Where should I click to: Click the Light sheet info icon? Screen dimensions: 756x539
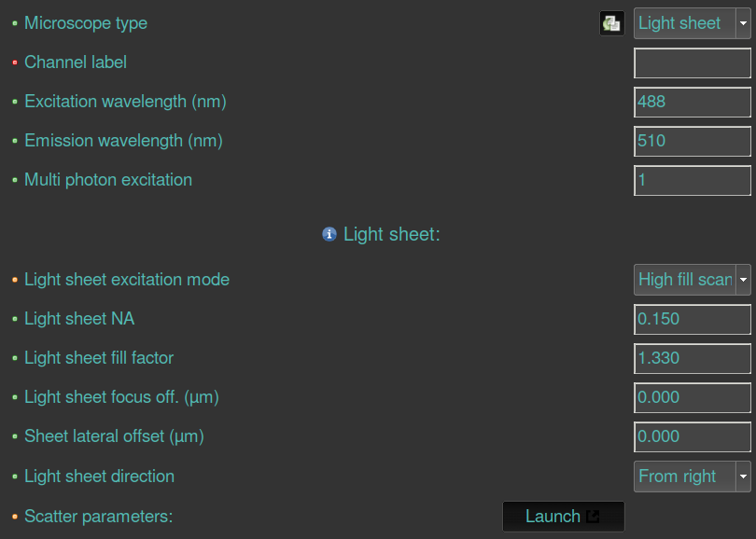(329, 234)
